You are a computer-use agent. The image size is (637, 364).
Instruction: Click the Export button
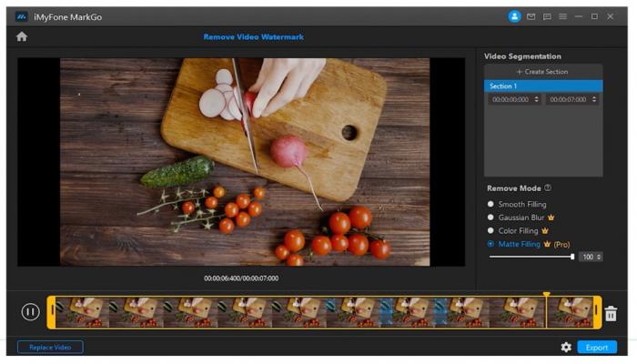(x=597, y=348)
